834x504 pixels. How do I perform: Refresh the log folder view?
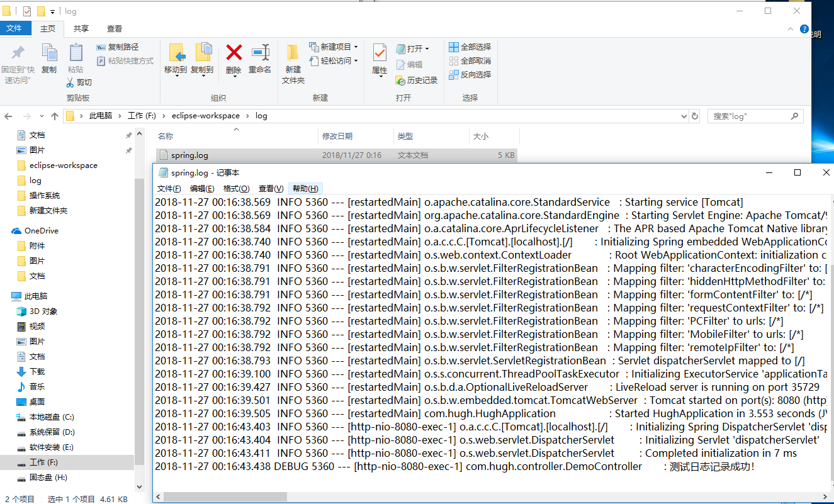[695, 116]
